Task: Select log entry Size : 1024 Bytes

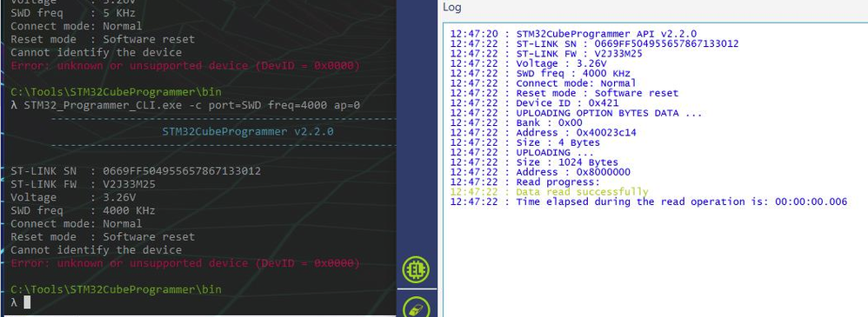Action: (534, 162)
